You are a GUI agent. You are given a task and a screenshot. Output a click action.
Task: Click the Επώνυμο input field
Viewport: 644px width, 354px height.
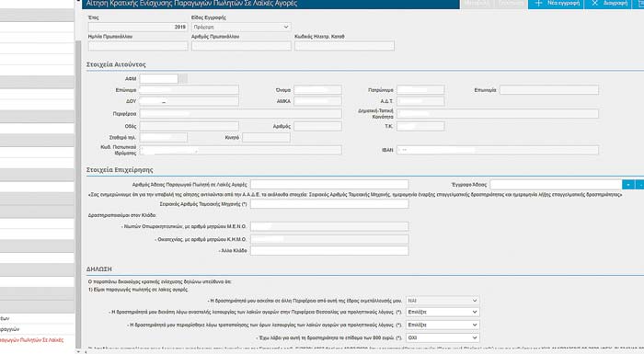[x=189, y=90]
